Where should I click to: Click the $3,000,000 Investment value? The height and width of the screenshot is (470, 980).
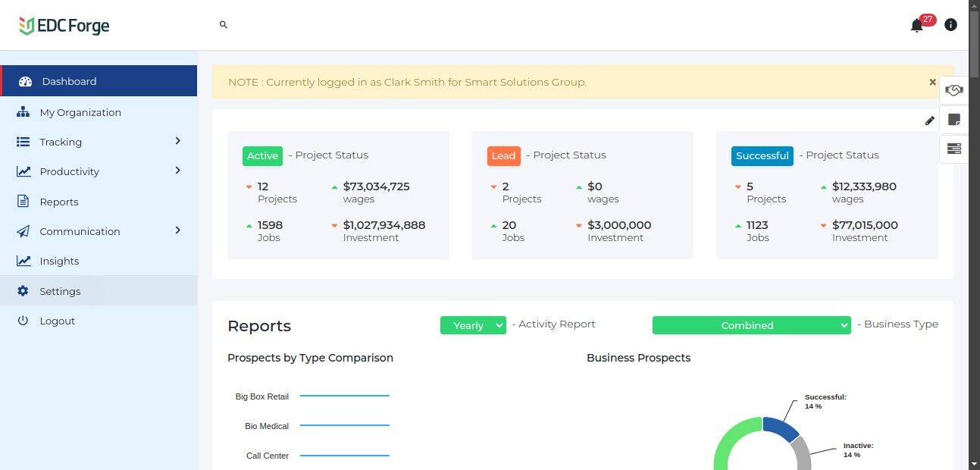coord(619,225)
